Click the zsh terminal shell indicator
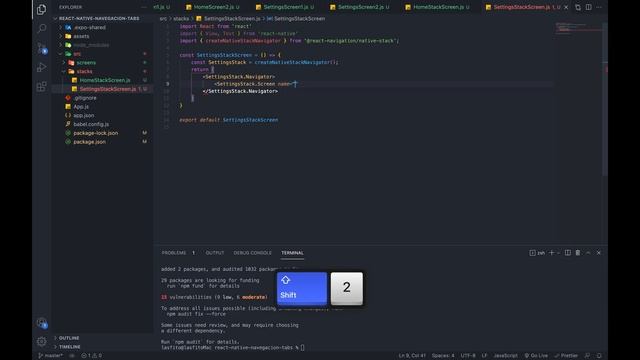 click(x=537, y=253)
